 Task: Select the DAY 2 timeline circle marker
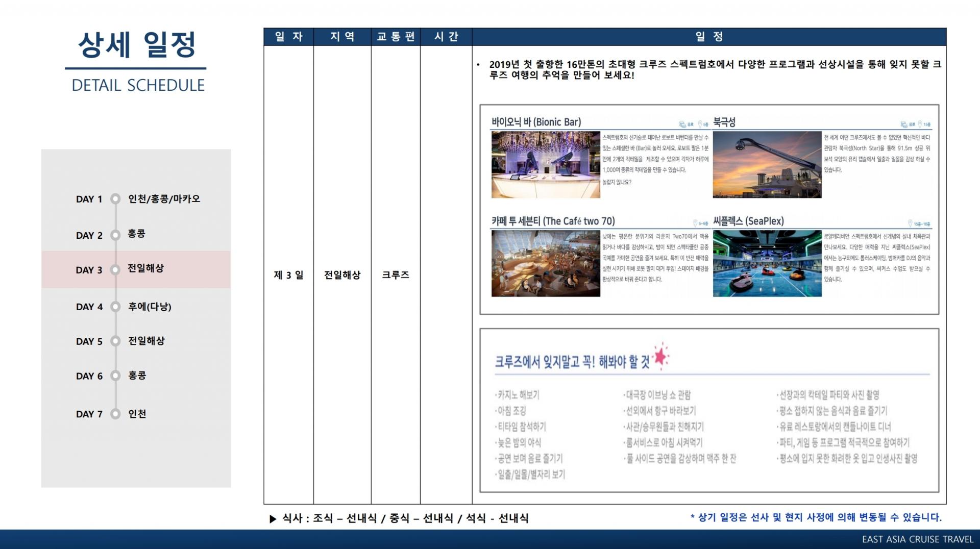coord(115,235)
